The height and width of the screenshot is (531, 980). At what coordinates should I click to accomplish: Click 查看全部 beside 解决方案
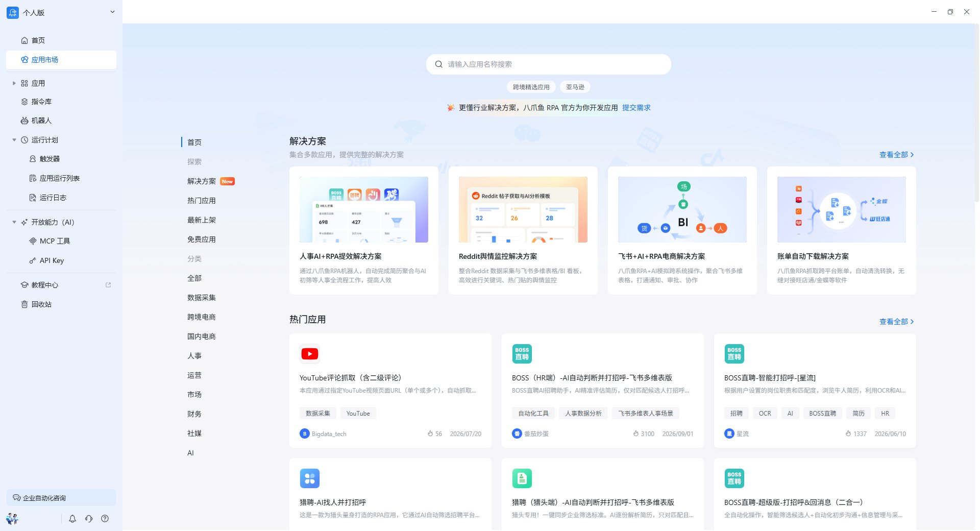pyautogui.click(x=896, y=155)
